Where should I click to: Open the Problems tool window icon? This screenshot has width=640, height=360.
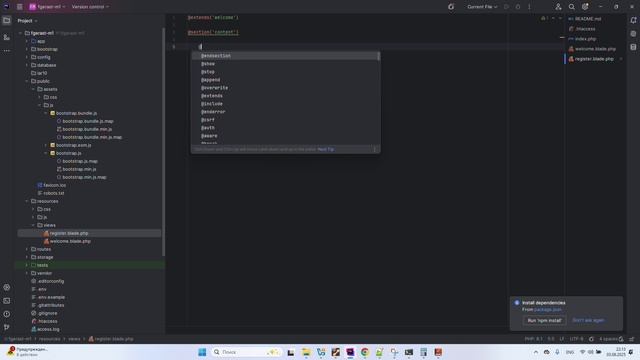click(7, 314)
